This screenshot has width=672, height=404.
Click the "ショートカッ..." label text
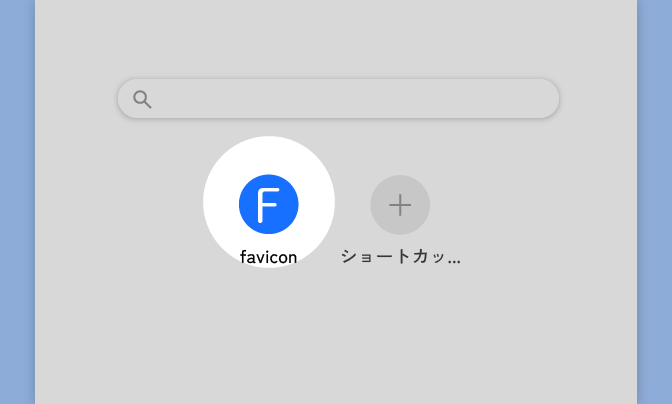coord(401,257)
